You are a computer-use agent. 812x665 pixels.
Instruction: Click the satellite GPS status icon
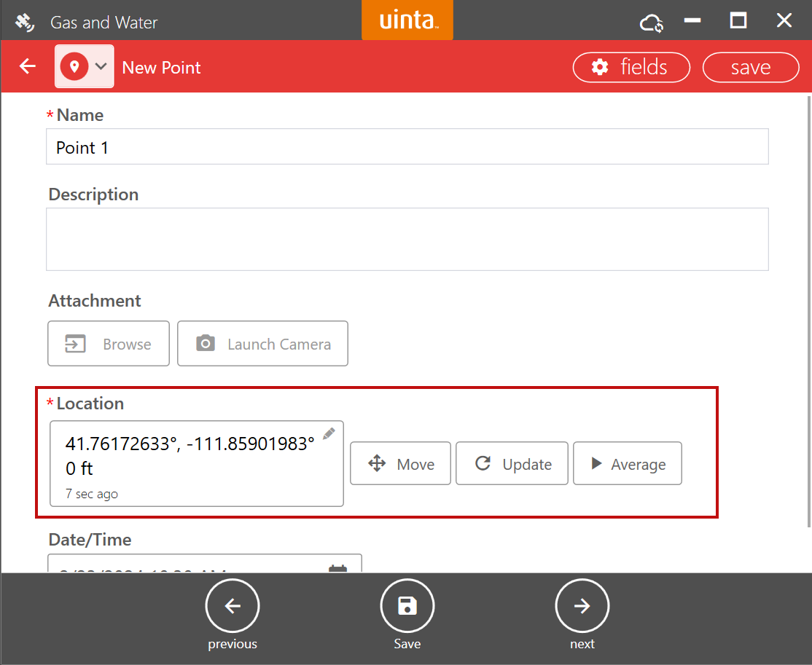coord(25,23)
